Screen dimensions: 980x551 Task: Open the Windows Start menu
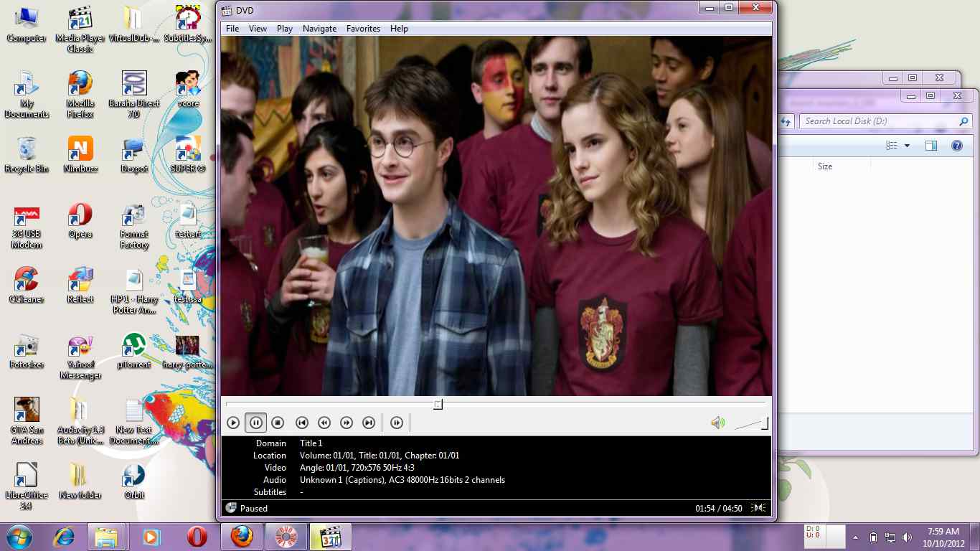(x=19, y=537)
